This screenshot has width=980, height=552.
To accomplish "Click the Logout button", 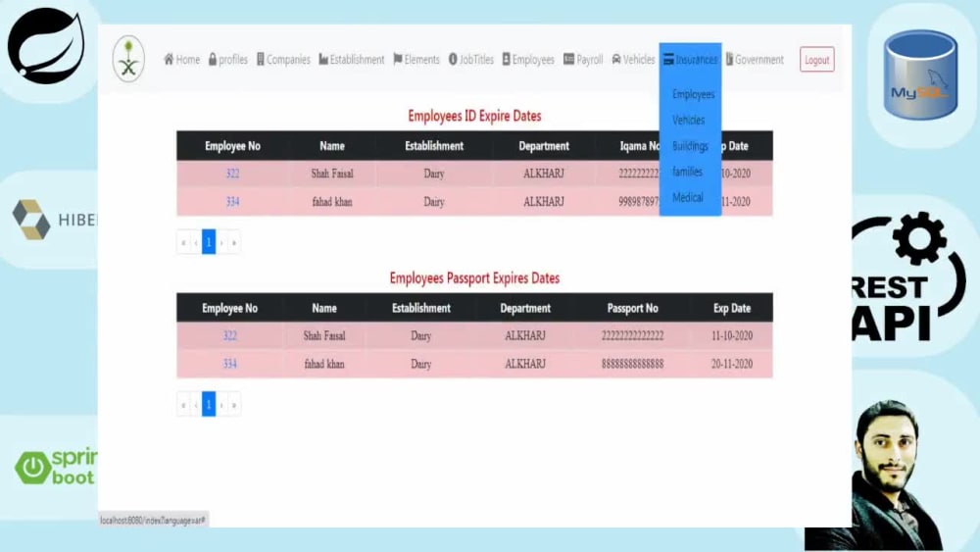I will pyautogui.click(x=817, y=60).
